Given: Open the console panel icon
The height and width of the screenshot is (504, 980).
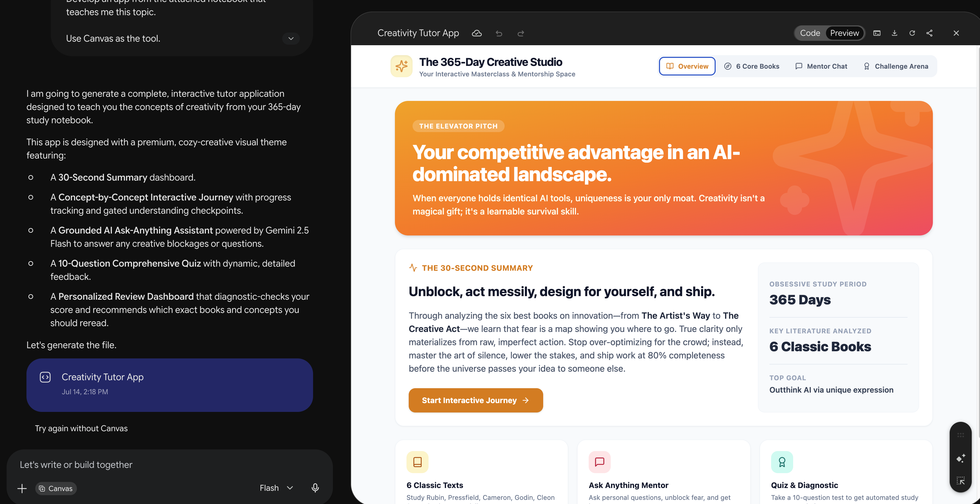Looking at the screenshot, I should [x=877, y=33].
